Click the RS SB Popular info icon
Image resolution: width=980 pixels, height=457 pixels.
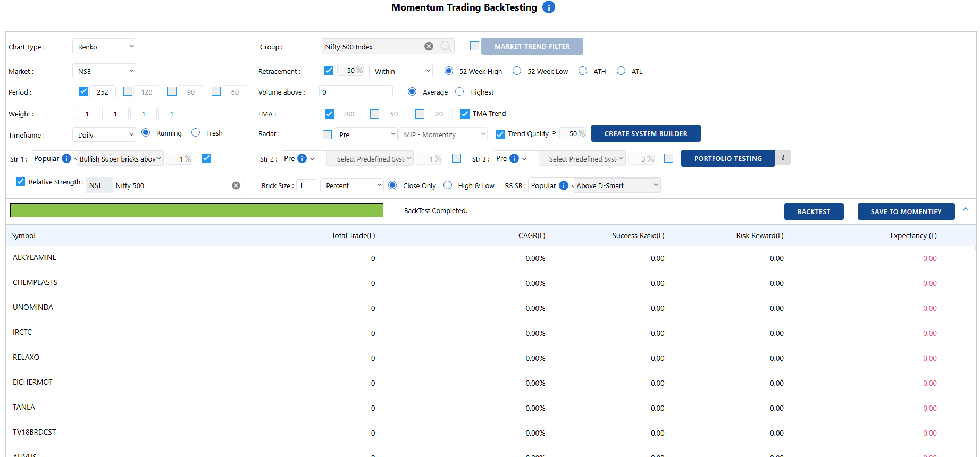tap(564, 185)
